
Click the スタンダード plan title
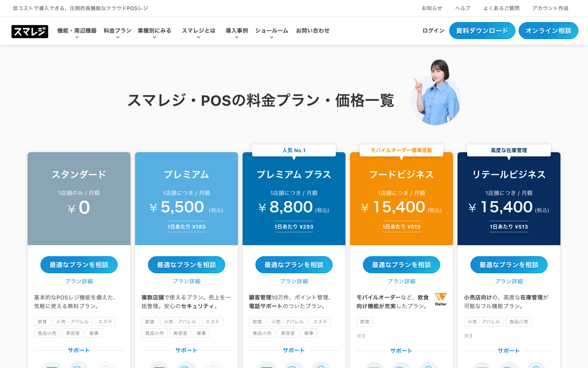(79, 175)
